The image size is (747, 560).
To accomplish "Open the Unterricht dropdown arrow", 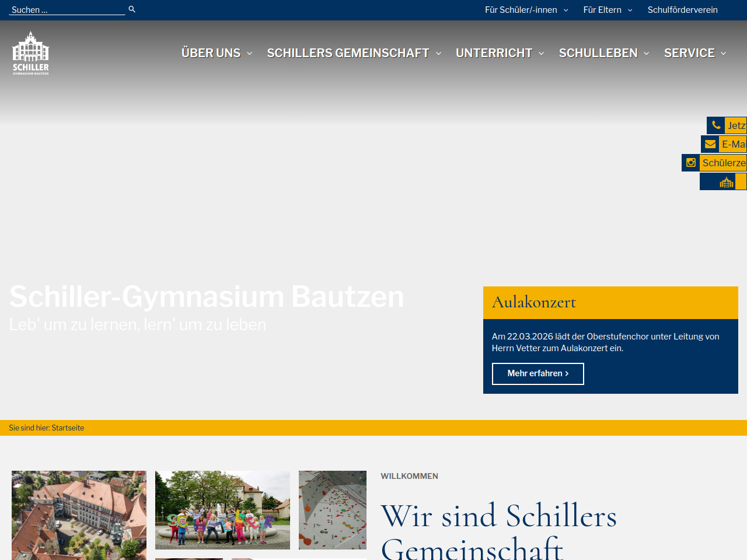I will click(542, 53).
